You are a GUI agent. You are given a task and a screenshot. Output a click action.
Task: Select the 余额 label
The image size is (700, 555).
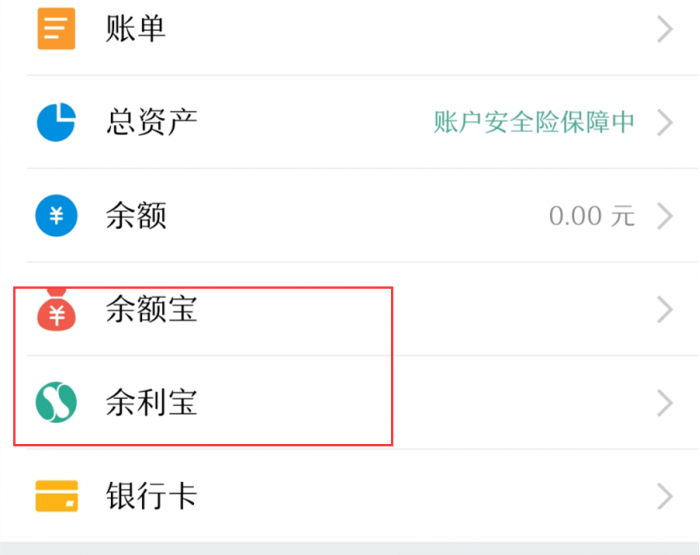click(x=135, y=216)
